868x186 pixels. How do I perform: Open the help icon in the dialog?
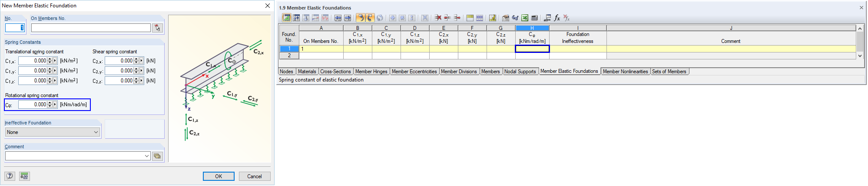10,176
